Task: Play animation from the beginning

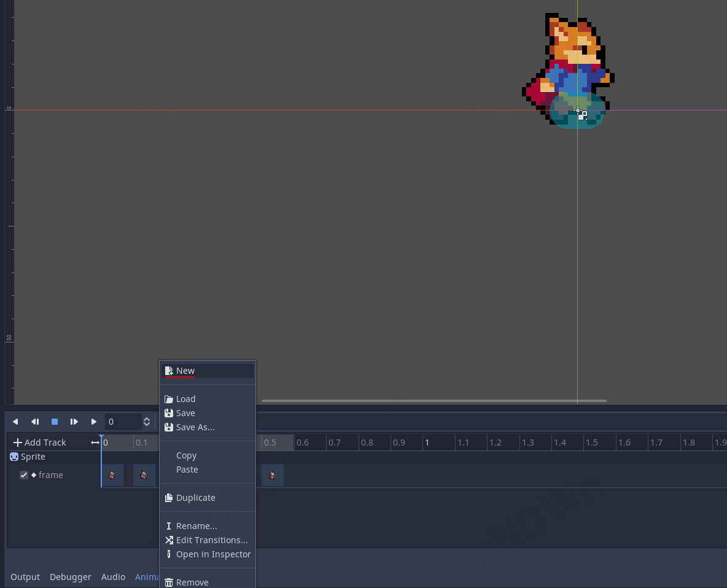Action: pos(74,422)
